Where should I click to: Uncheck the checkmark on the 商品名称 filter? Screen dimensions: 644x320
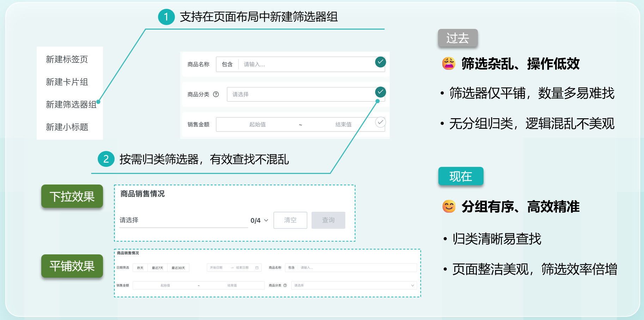coord(380,62)
